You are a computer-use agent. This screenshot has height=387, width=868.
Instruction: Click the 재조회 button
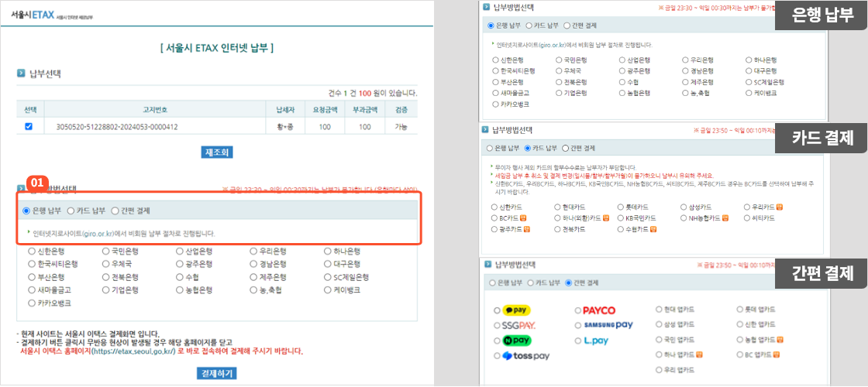click(x=217, y=152)
